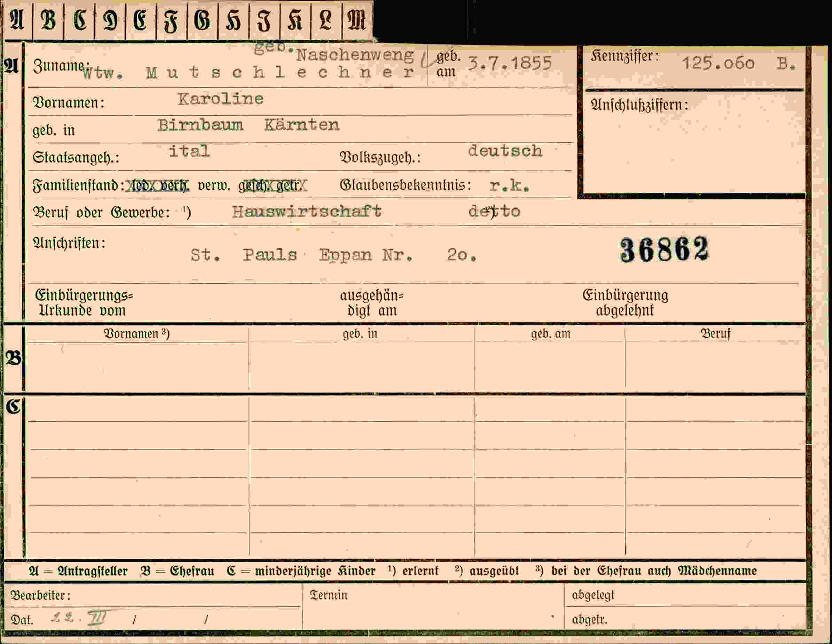Click the 'Staatsangeh.:' label
Viewport: 832px width, 644px height.
[x=76, y=157]
